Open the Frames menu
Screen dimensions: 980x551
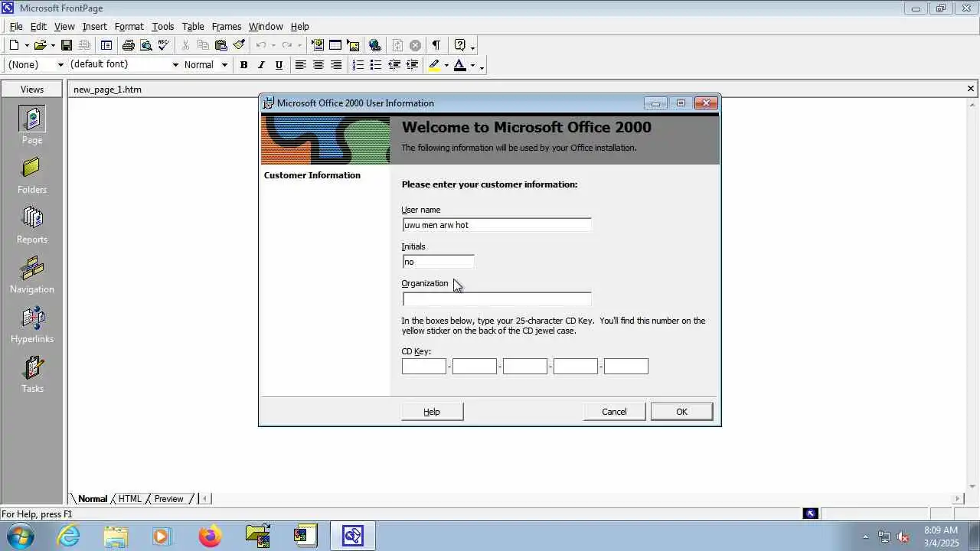(x=227, y=26)
